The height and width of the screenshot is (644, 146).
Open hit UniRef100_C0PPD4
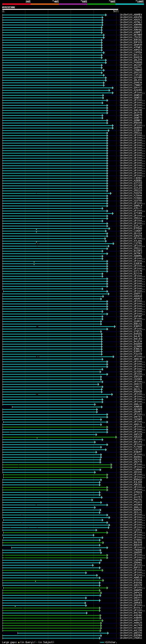click(131, 53)
